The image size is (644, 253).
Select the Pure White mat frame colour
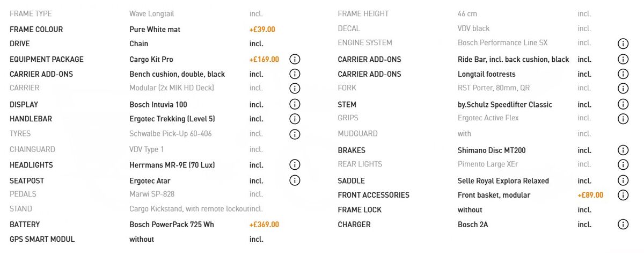pos(155,30)
